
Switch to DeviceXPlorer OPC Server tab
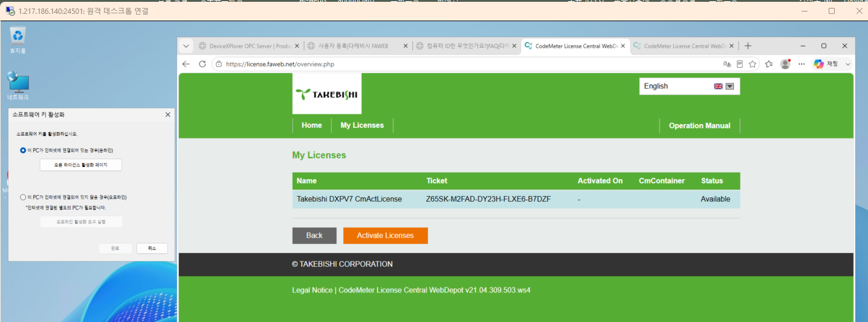coord(248,46)
